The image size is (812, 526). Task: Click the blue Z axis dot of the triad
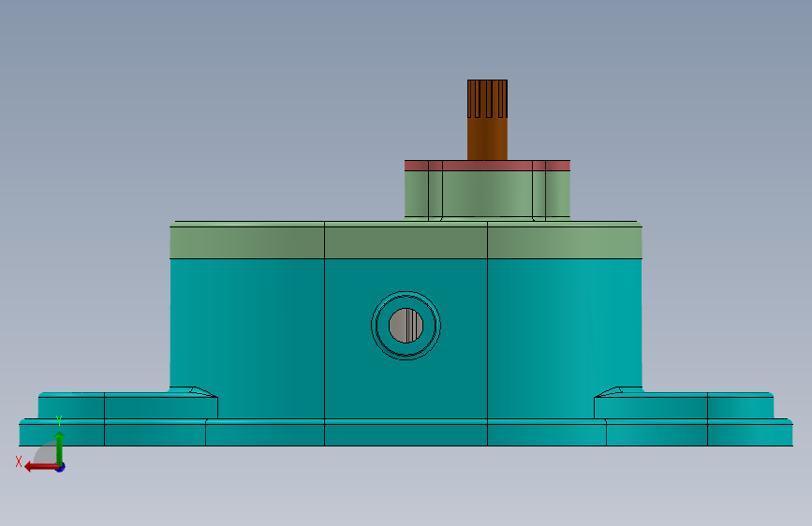coord(61,467)
